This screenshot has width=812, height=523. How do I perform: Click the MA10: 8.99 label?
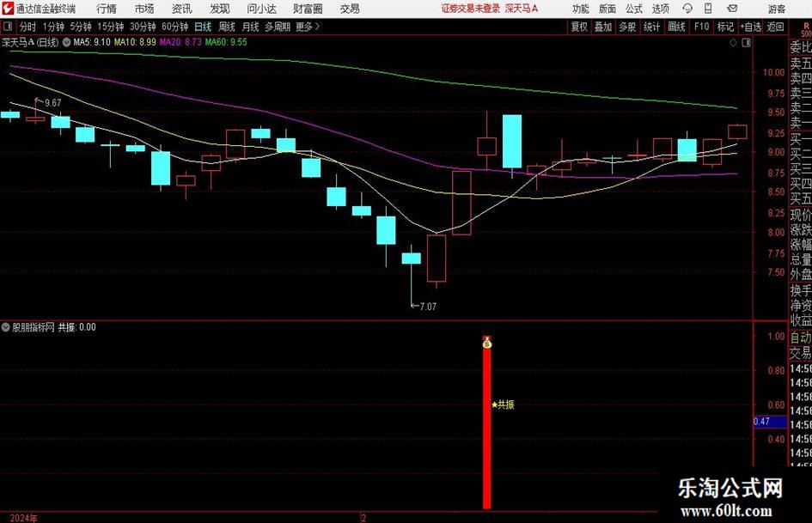(135, 42)
